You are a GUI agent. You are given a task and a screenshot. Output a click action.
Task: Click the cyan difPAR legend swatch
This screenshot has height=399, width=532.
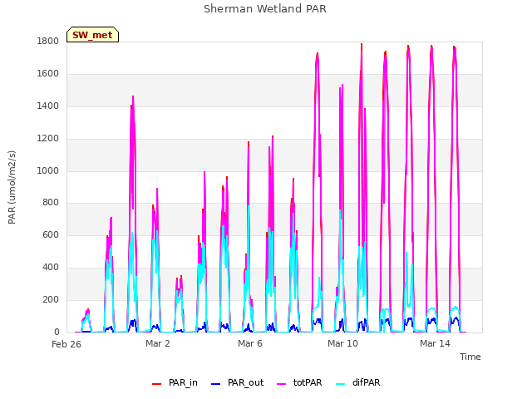pos(340,384)
